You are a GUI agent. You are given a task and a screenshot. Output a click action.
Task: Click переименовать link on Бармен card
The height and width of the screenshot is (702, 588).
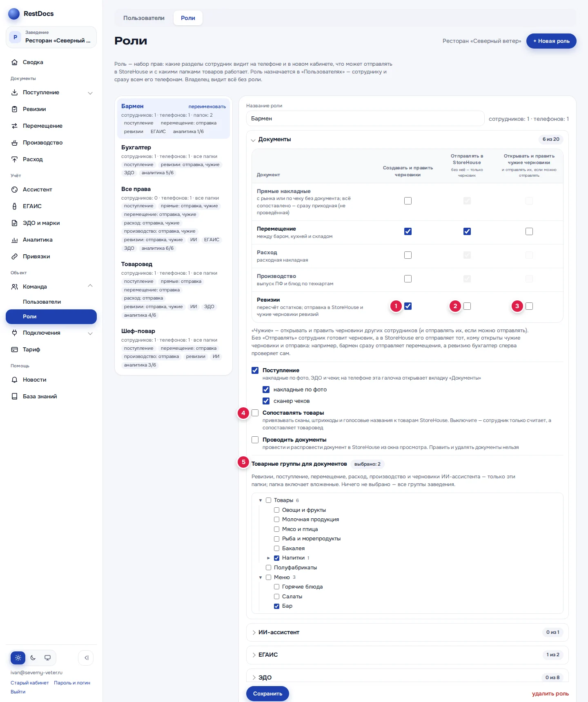pos(207,107)
